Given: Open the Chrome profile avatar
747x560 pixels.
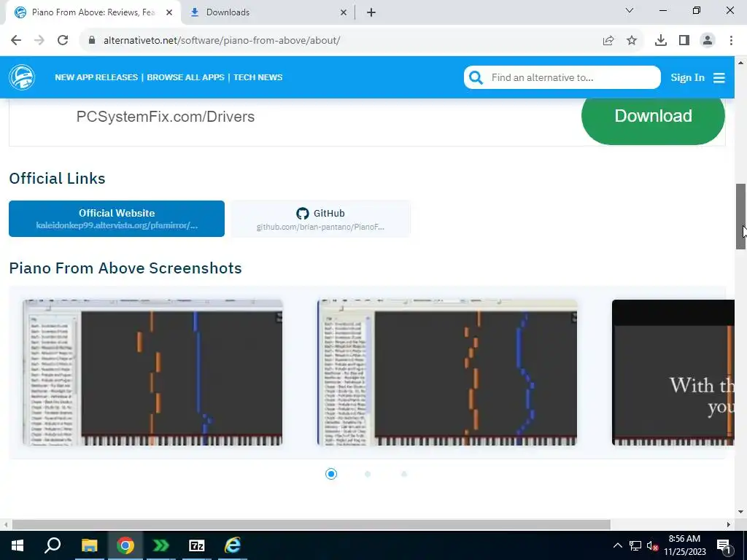Looking at the screenshot, I should [708, 41].
